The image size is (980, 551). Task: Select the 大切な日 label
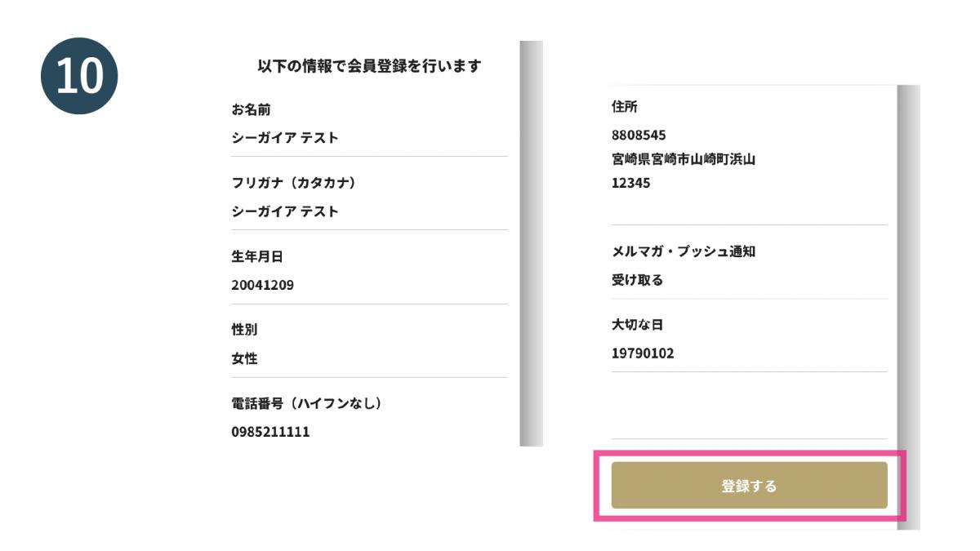(x=638, y=325)
